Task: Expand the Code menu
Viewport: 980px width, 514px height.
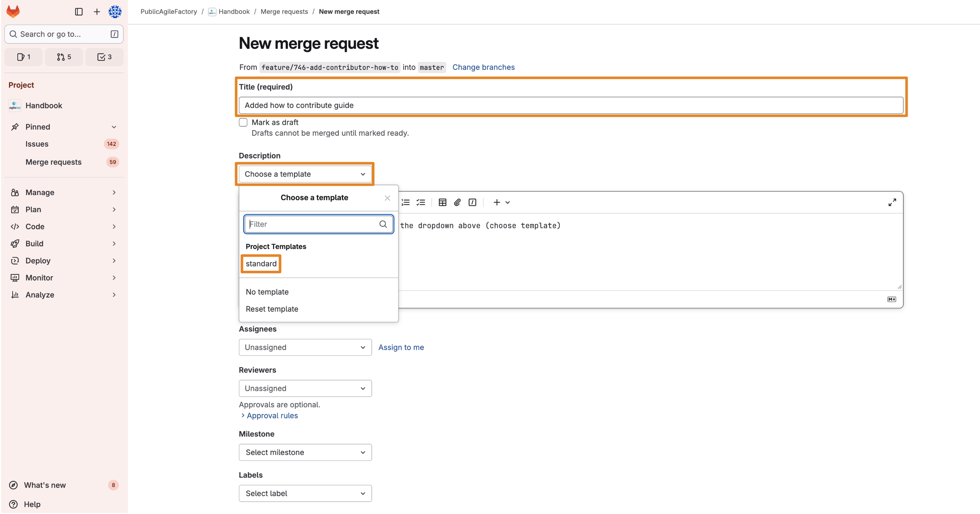Action: click(x=64, y=227)
